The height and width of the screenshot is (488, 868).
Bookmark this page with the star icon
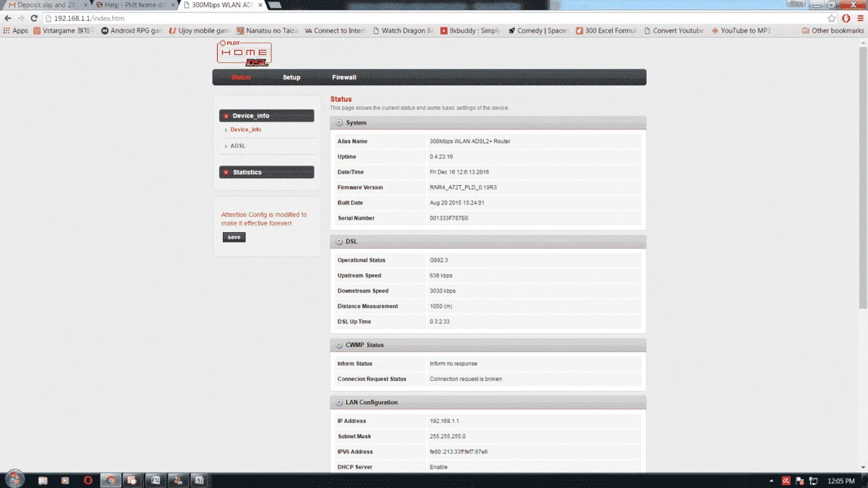(x=832, y=18)
